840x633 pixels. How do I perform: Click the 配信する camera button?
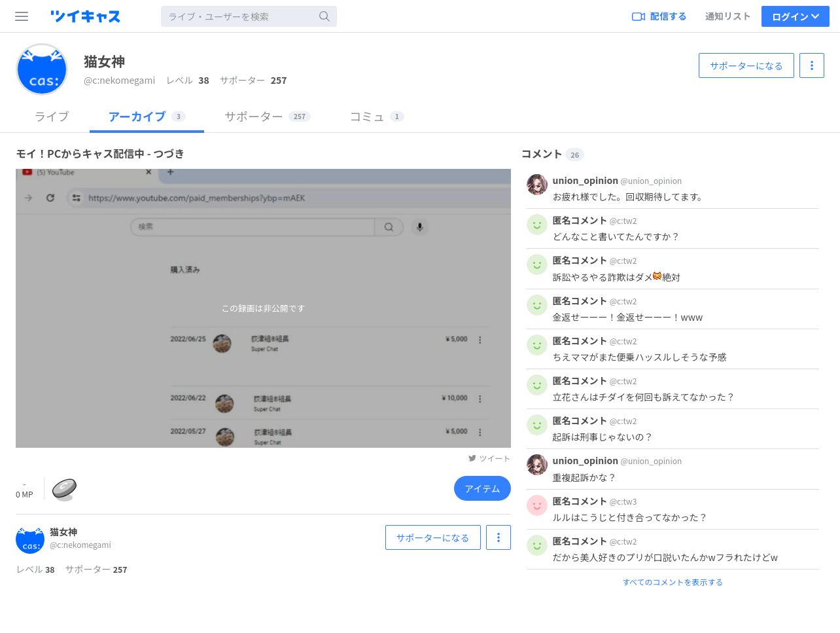pyautogui.click(x=659, y=16)
